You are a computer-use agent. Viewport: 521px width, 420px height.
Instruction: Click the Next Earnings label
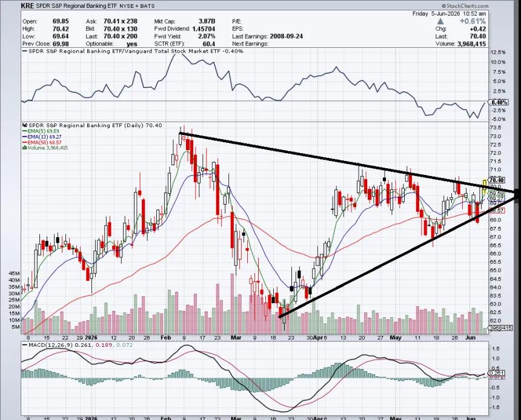(250, 44)
